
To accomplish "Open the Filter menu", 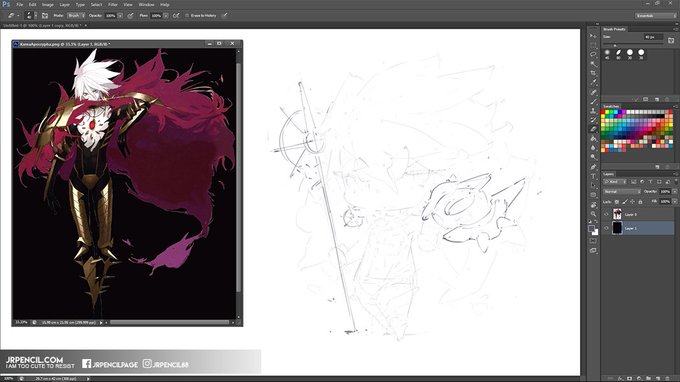I will (113, 4).
